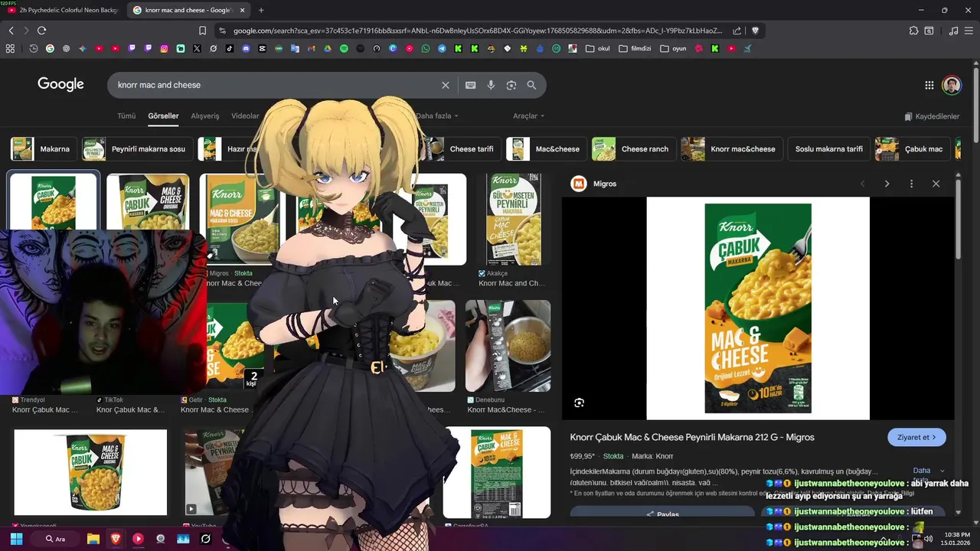The height and width of the screenshot is (551, 980).
Task: Open the Google Drive bookmark
Action: point(327,48)
